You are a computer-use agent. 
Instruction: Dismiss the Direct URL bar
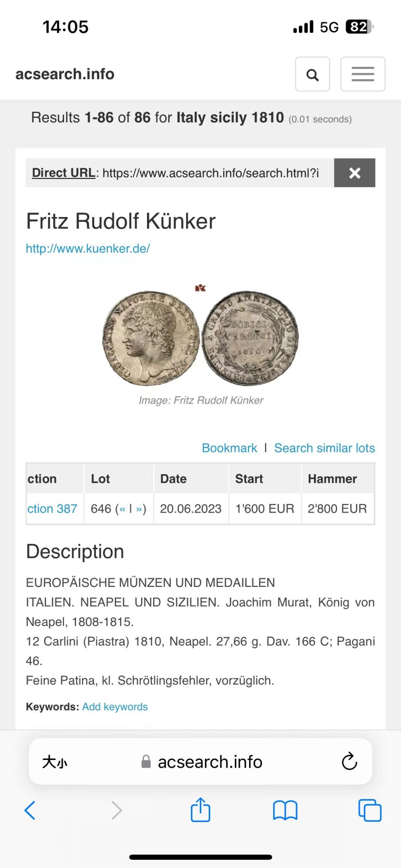point(355,173)
